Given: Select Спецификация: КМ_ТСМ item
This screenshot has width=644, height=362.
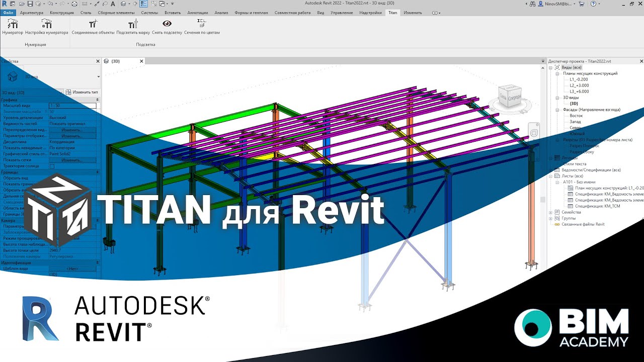Looking at the screenshot, I should coord(597,206).
